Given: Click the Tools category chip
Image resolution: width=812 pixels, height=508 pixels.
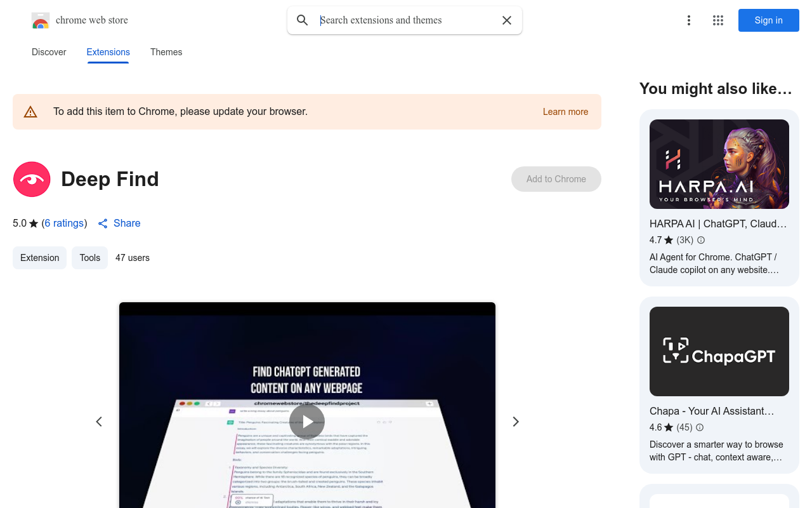Looking at the screenshot, I should click(x=90, y=258).
